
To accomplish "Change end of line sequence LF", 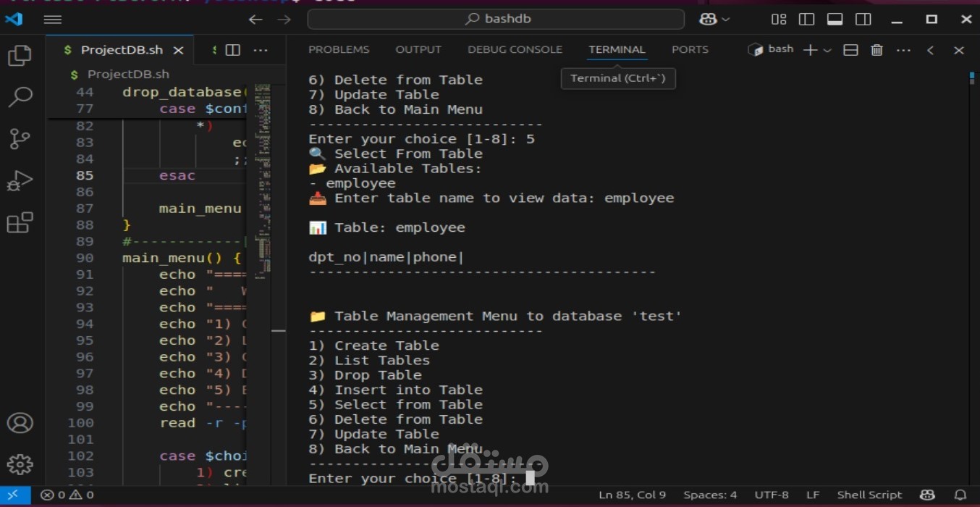I will pyautogui.click(x=813, y=495).
